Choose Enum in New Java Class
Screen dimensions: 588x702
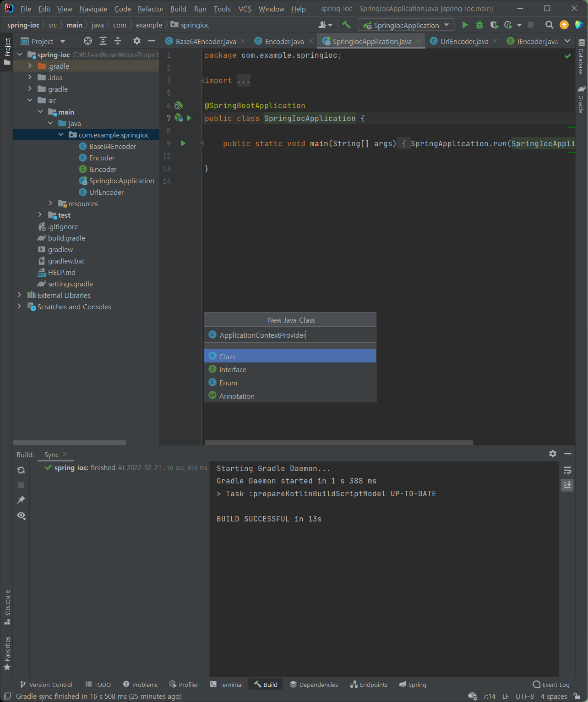coord(290,383)
